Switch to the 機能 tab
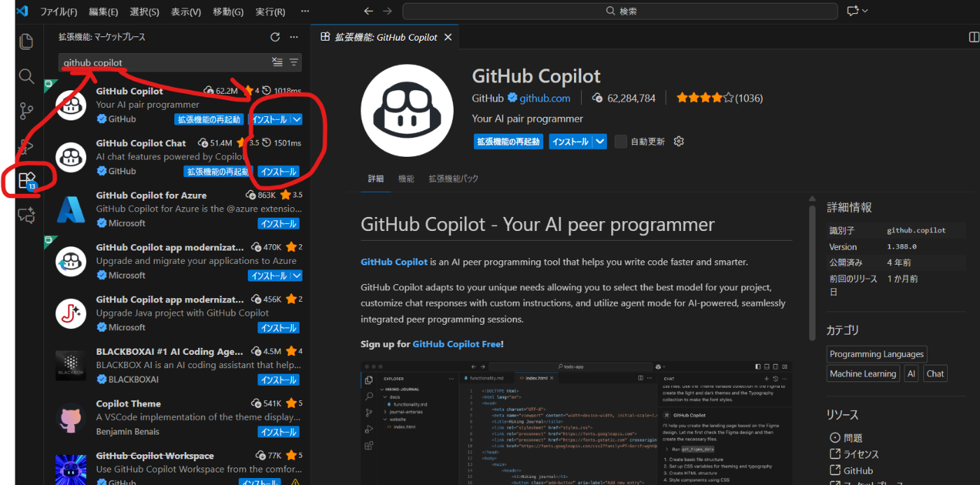Image resolution: width=980 pixels, height=485 pixels. (406, 178)
